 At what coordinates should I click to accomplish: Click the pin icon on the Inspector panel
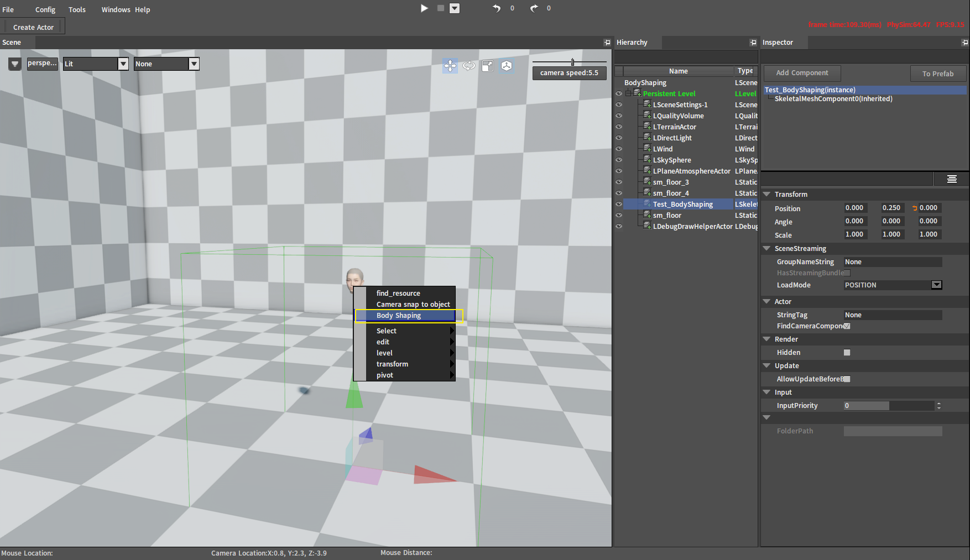pyautogui.click(x=964, y=42)
